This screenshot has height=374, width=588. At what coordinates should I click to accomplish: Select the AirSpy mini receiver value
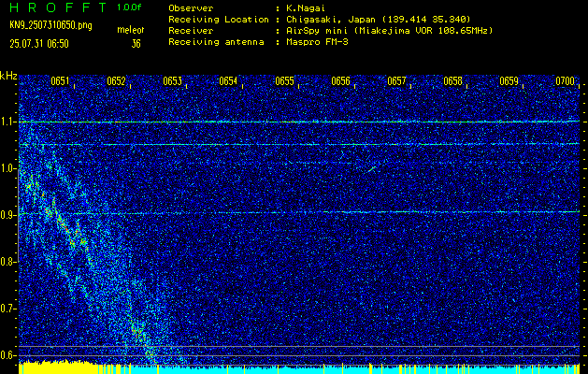coord(389,31)
